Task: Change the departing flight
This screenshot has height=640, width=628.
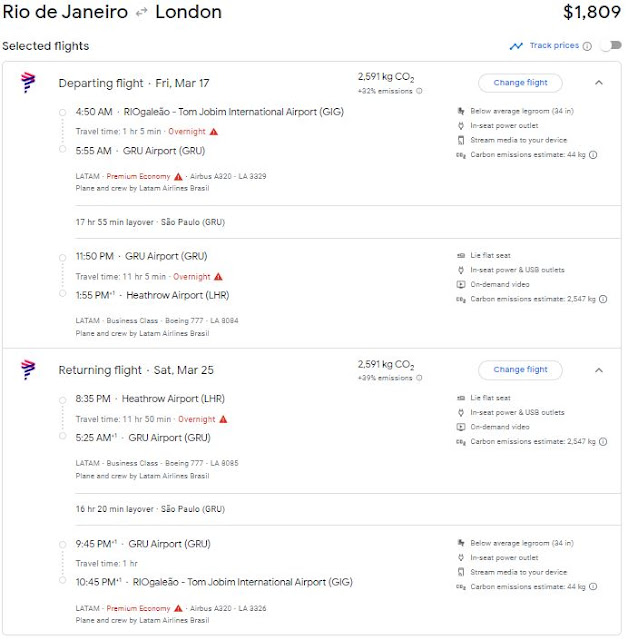Action: tap(520, 83)
